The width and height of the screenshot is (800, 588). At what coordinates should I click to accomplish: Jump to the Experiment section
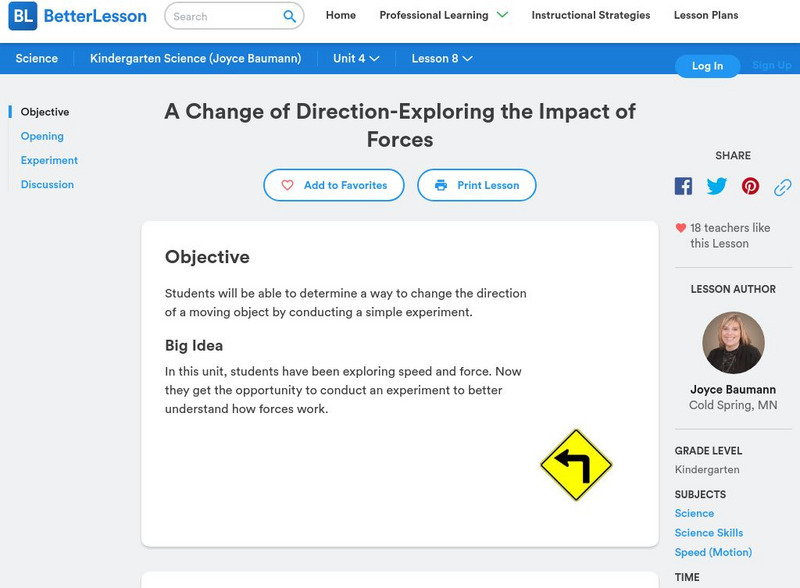click(x=49, y=160)
